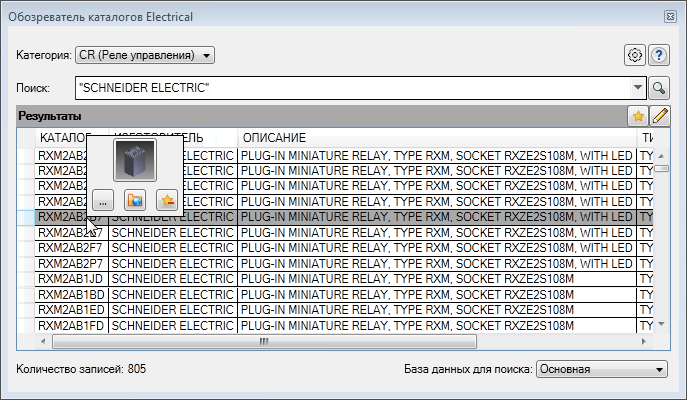This screenshot has height=400, width=687.
Task: Click SCHNEIDER ELECTRIC in the RXM2AB2P7 row
Action: (x=173, y=264)
